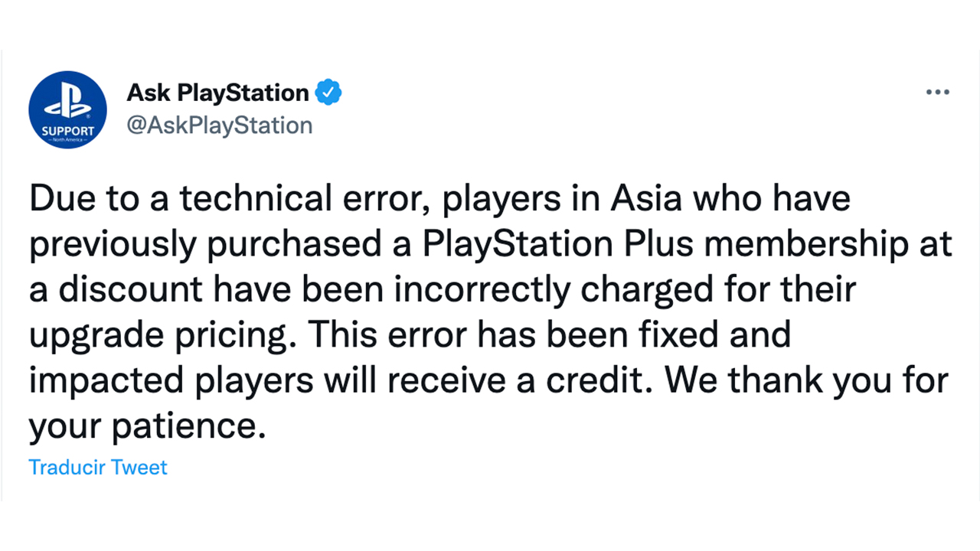Click the PlayStation logo inside the avatar
The width and height of the screenshot is (980, 551).
67,102
